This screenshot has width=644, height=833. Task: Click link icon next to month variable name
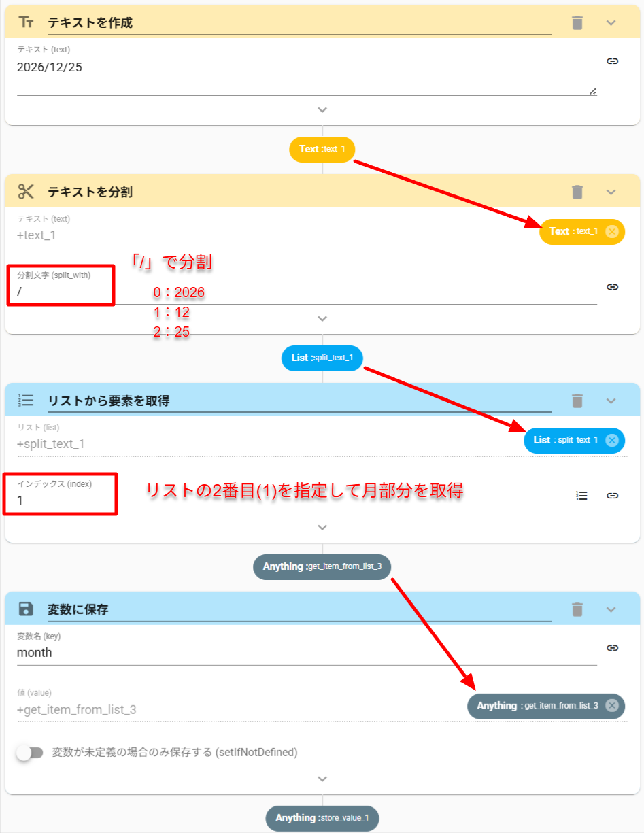[612, 648]
